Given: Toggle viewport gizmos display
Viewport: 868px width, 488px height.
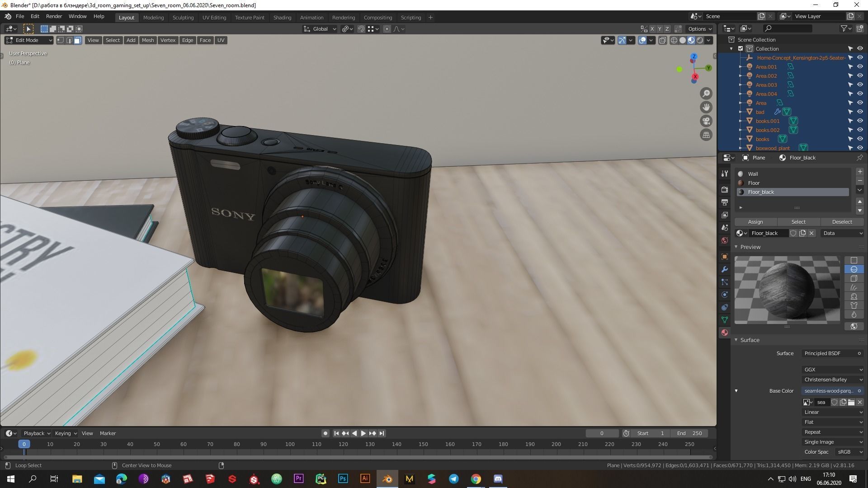Looking at the screenshot, I should click(x=622, y=40).
